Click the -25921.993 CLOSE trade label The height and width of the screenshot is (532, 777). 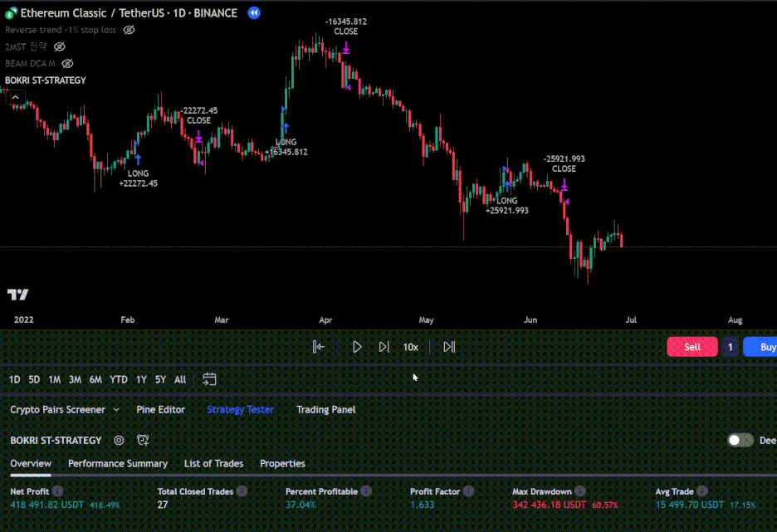[564, 164]
